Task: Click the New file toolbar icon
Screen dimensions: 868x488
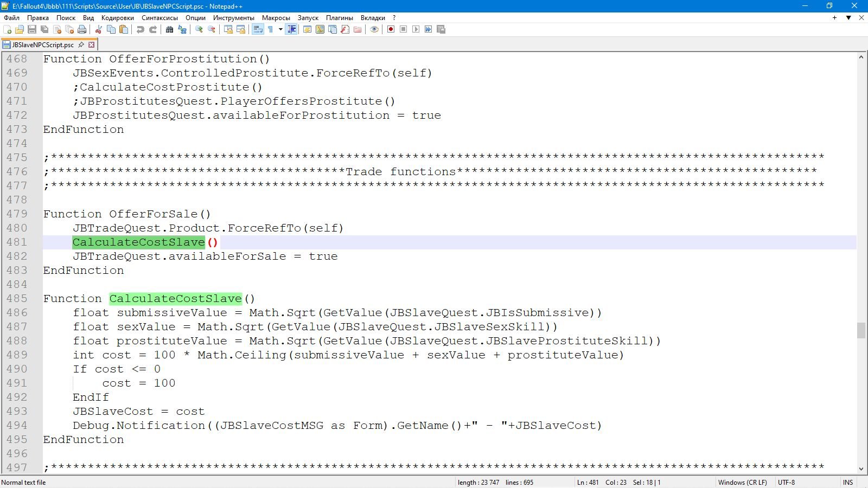Action: (7, 29)
